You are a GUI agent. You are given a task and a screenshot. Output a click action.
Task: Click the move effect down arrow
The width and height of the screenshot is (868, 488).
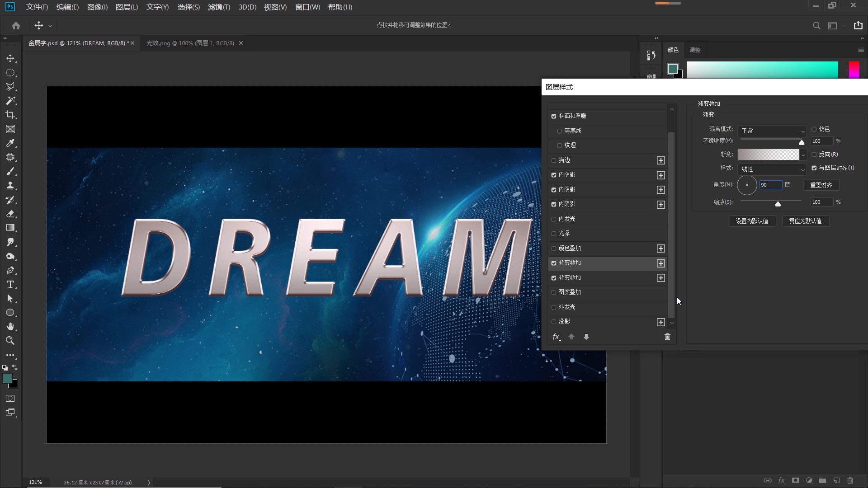tap(586, 337)
